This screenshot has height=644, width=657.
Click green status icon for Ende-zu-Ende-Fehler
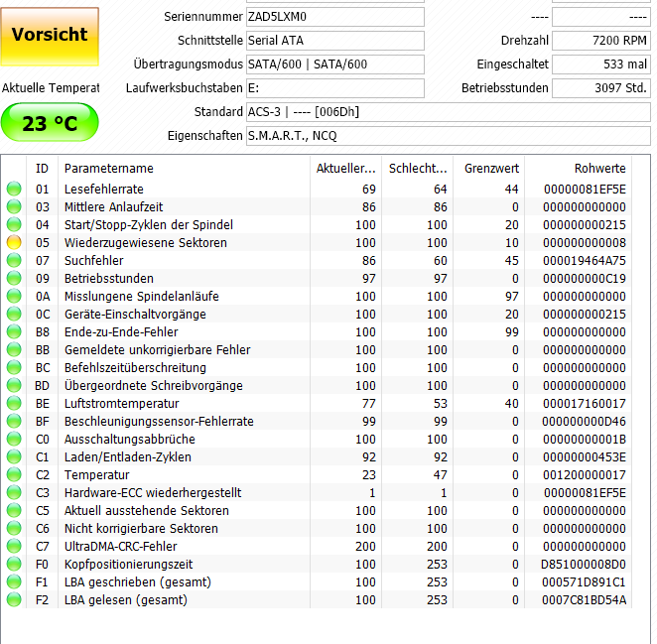click(14, 331)
